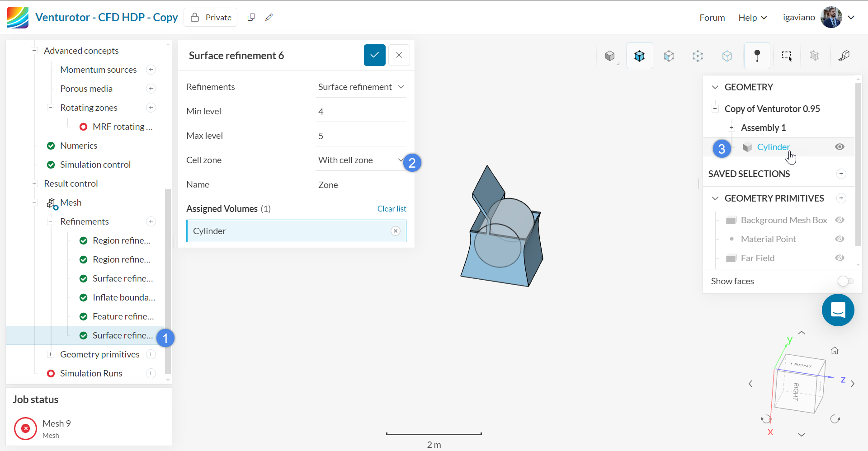Click Clear list for Assigned Volumes

392,209
